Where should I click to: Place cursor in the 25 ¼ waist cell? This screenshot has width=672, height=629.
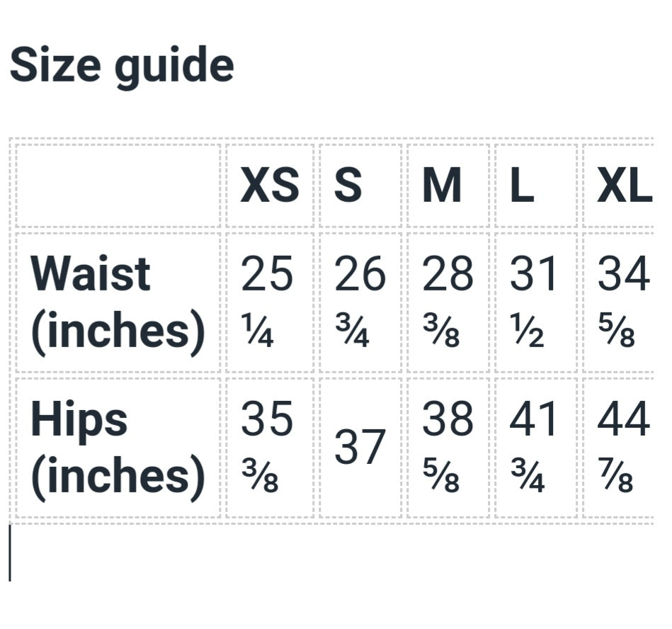coord(270,302)
